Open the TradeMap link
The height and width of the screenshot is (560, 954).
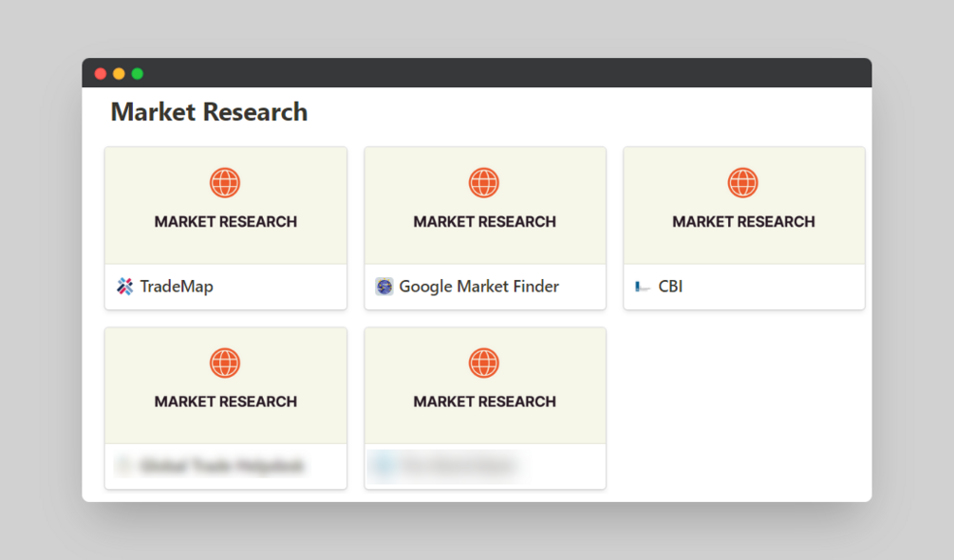177,287
